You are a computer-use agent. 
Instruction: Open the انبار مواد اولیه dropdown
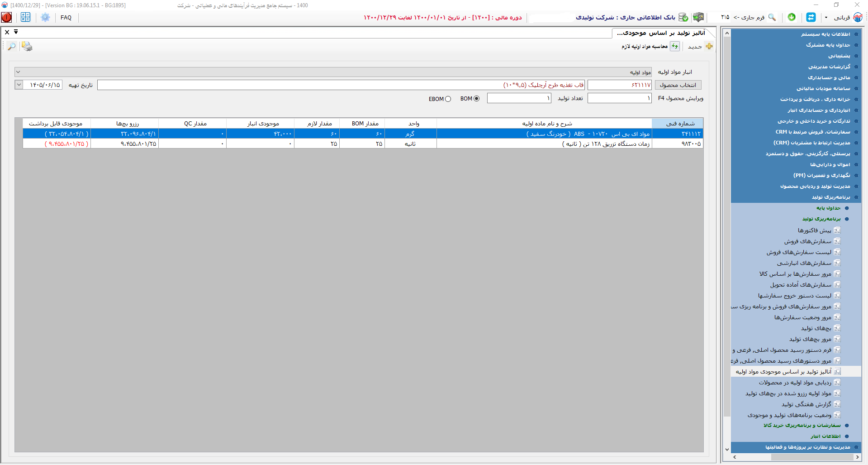point(18,72)
